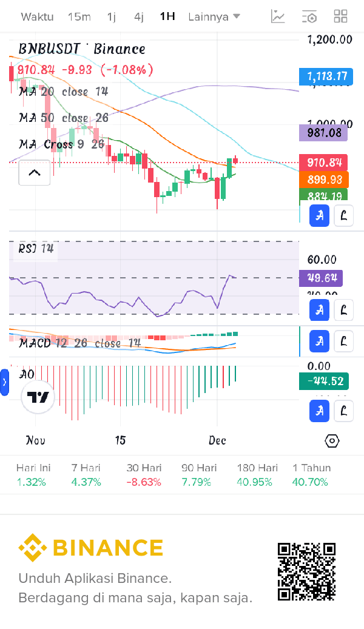Screen dimensions: 364x629
Task: Collapse the indicator legend chevron
Action: 35,173
